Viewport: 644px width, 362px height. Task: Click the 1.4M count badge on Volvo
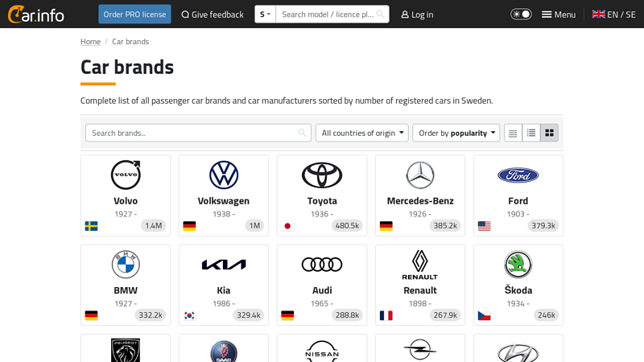(153, 226)
